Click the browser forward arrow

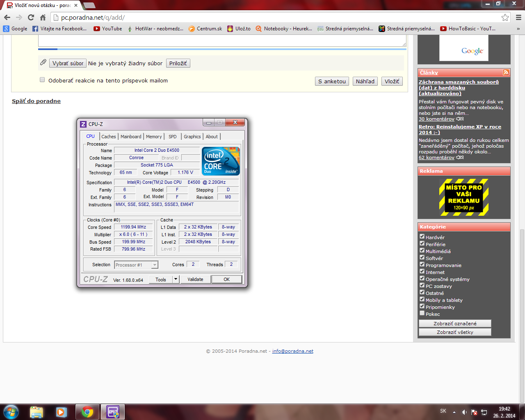pyautogui.click(x=19, y=17)
